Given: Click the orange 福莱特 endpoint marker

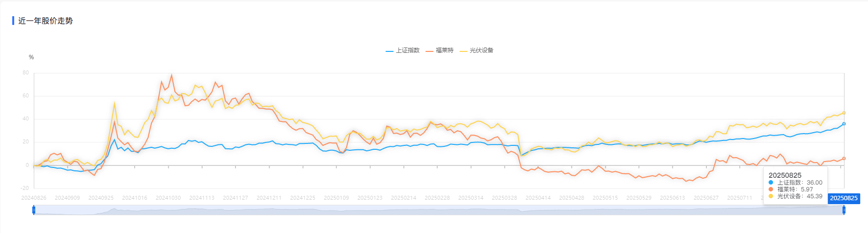Looking at the screenshot, I should 844,158.
